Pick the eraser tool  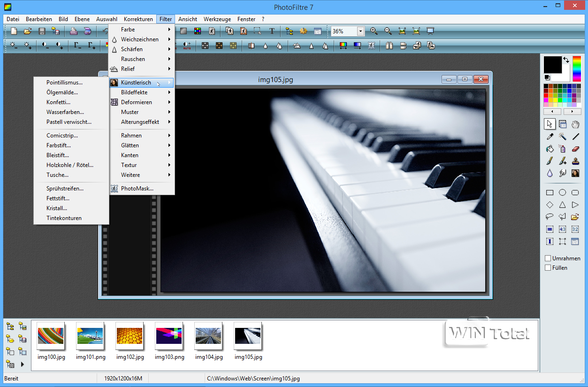click(x=575, y=149)
